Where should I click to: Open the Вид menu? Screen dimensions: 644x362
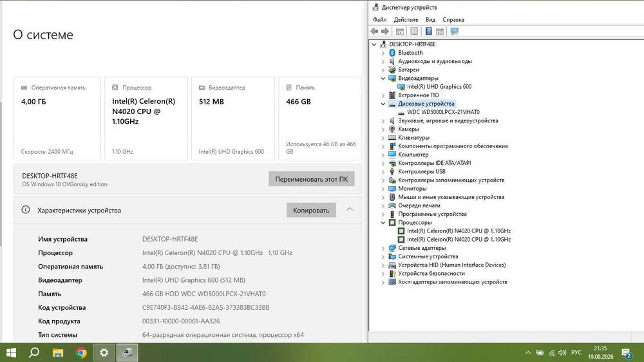tap(430, 20)
